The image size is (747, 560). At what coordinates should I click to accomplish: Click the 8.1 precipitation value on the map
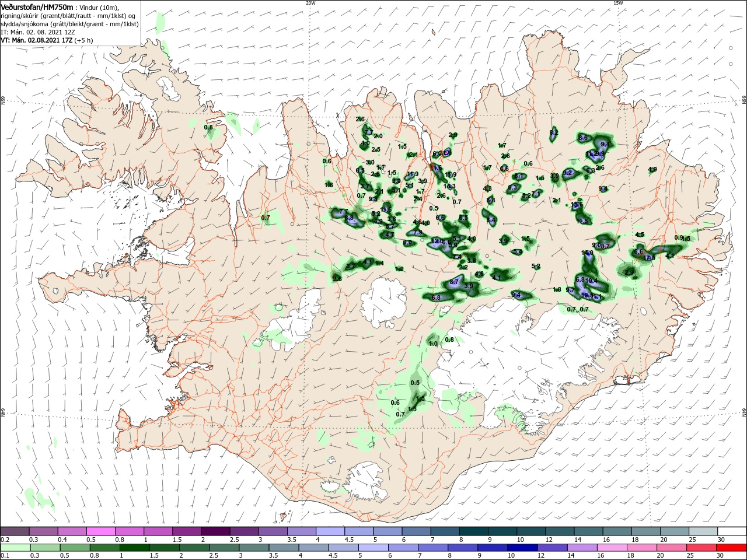[519, 176]
